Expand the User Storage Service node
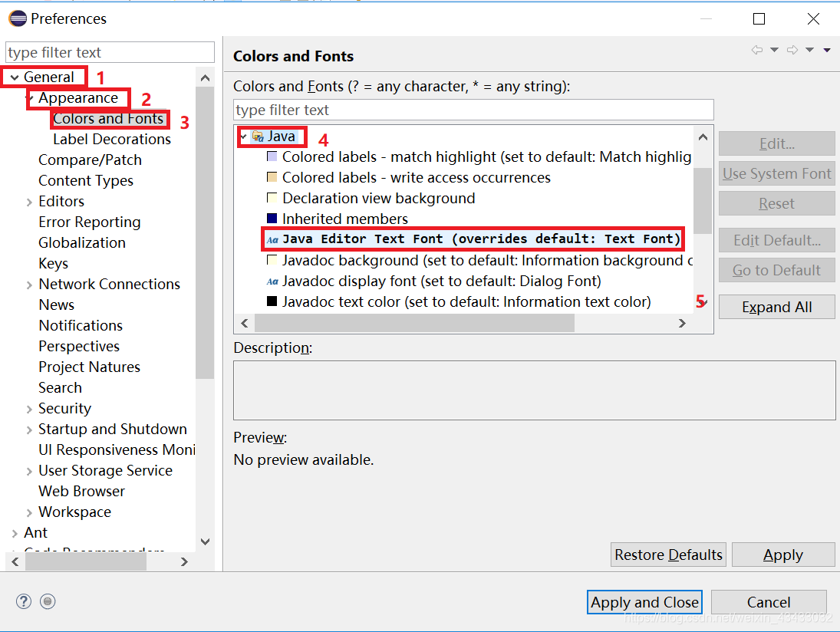 tap(29, 472)
